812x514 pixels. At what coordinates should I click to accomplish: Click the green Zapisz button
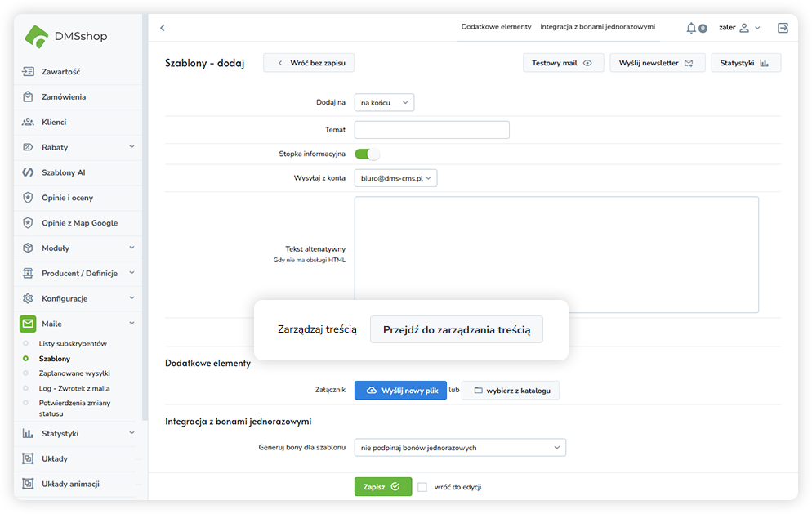click(x=382, y=486)
